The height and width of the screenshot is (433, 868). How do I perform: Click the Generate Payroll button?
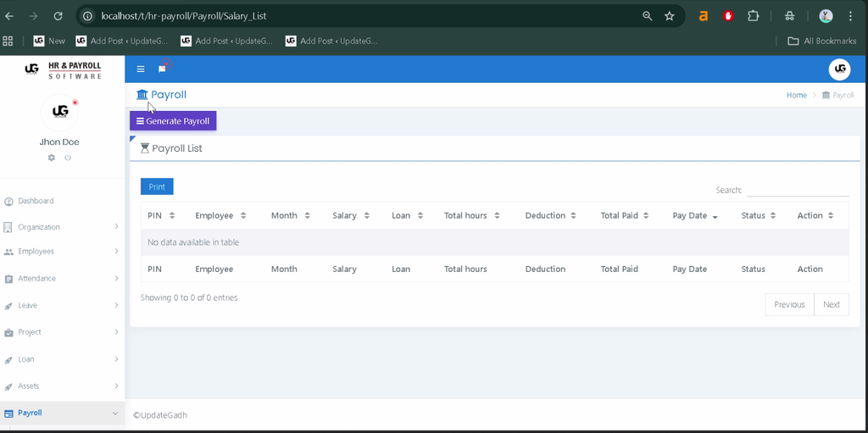[x=173, y=121]
